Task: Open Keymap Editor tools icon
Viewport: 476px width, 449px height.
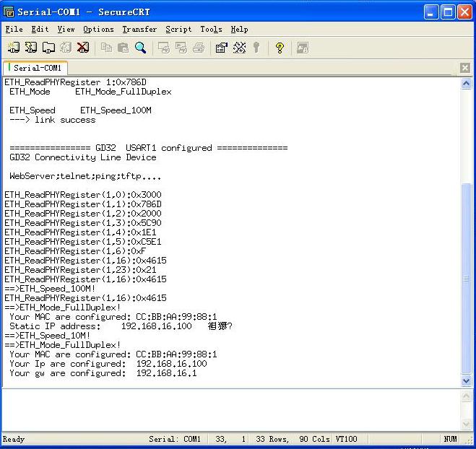Action: tap(239, 48)
